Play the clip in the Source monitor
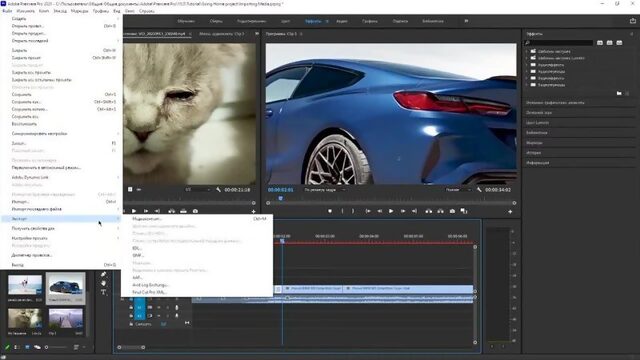Viewport: 640px width, 360px height. coord(133,211)
